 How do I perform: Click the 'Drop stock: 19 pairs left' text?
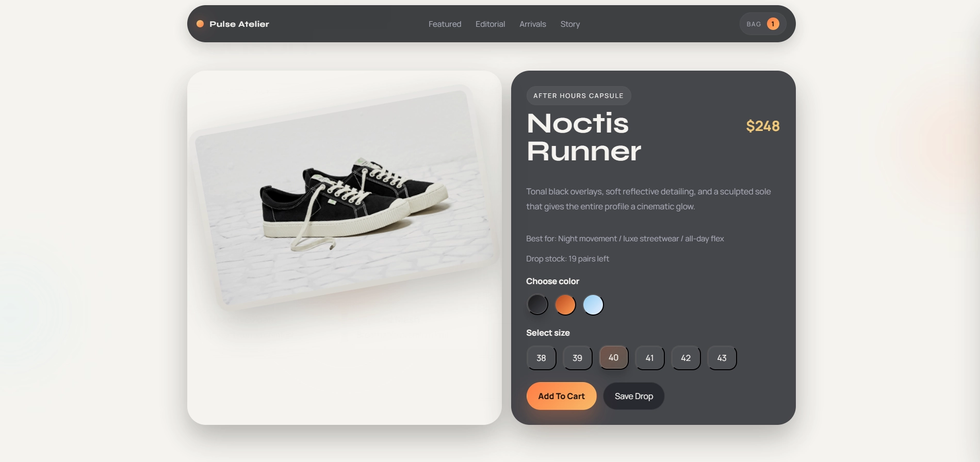[567, 259]
